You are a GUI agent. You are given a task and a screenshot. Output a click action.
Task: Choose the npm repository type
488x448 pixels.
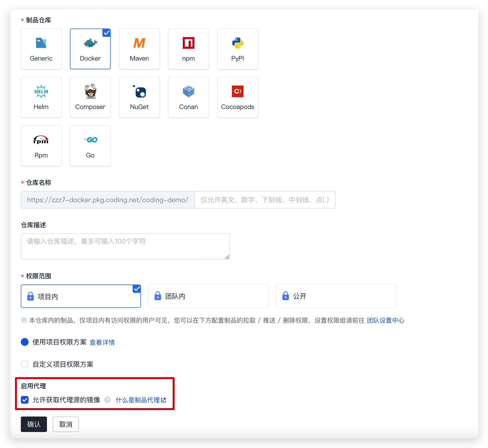[x=188, y=49]
